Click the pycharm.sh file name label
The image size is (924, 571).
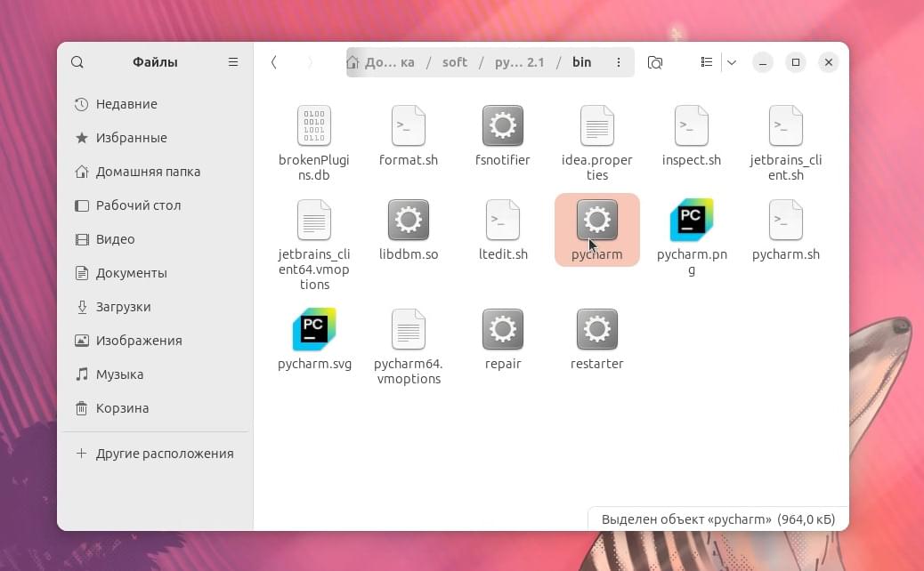(x=785, y=254)
